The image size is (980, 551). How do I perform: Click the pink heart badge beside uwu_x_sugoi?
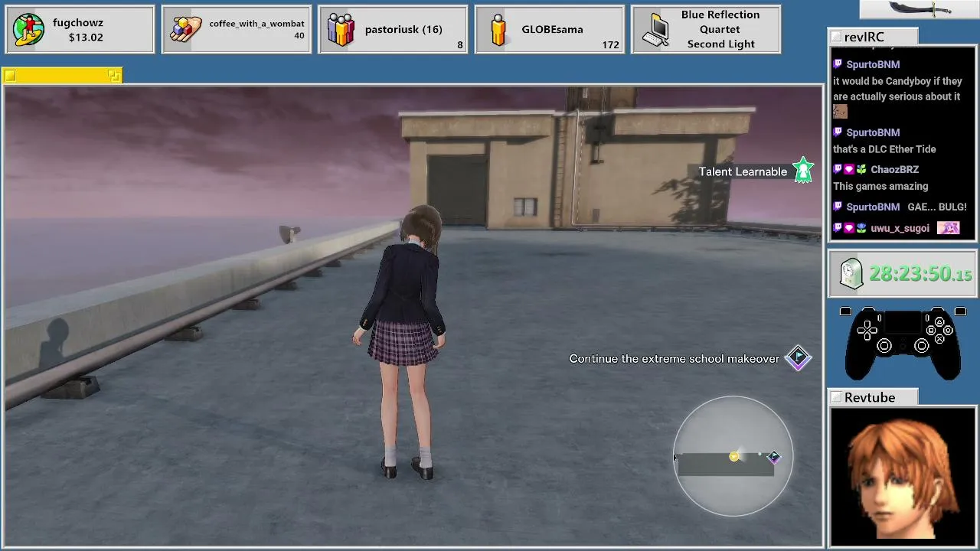[x=849, y=228]
